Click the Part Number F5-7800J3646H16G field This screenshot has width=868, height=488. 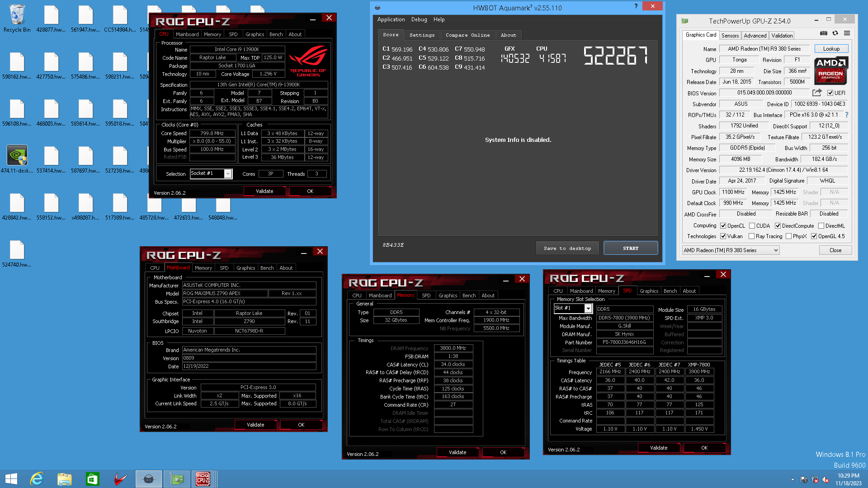coord(624,343)
